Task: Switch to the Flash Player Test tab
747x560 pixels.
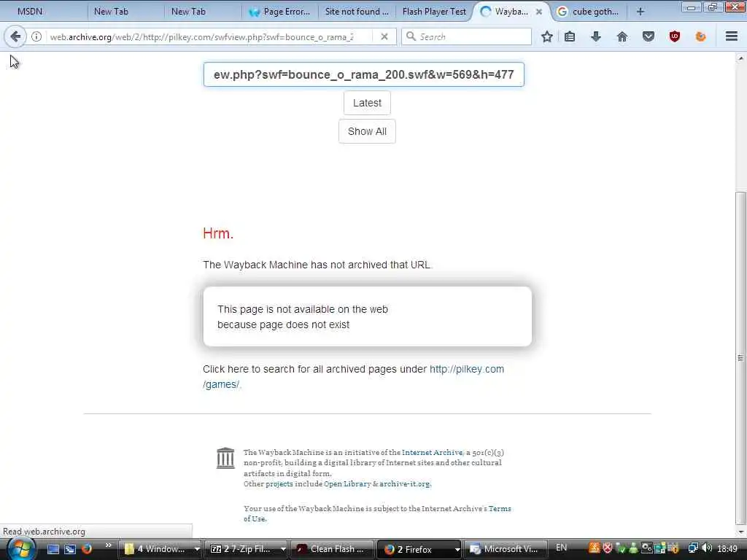Action: click(x=434, y=12)
